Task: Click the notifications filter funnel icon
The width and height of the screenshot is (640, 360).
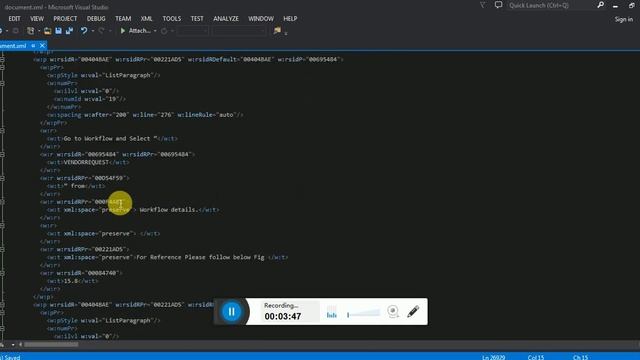Action: coord(482,5)
